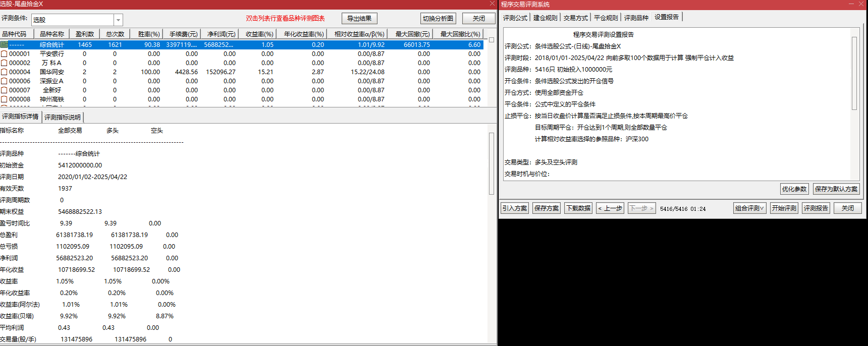Sort by the 净利润(元) column header
868x346 pixels.
click(220, 34)
